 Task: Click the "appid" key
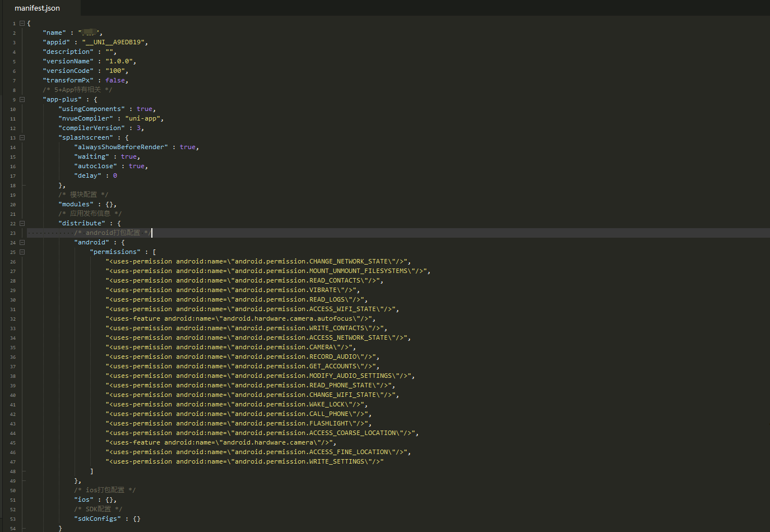[x=57, y=42]
